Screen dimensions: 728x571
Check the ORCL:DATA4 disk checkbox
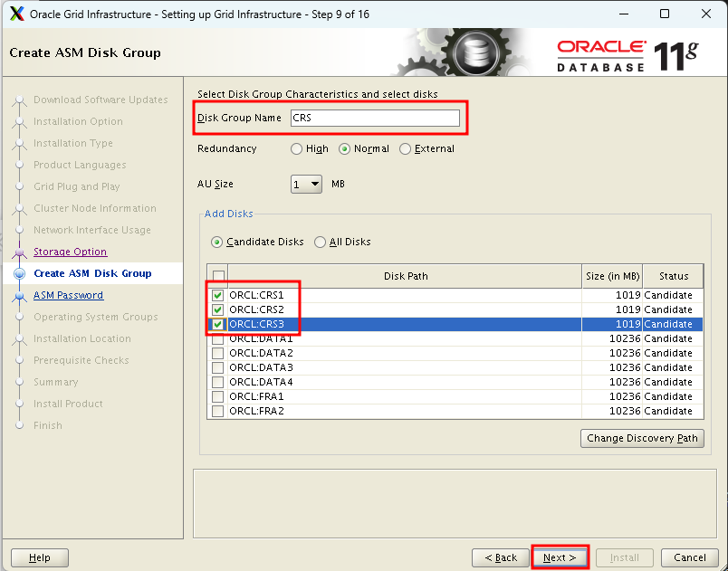coord(217,382)
